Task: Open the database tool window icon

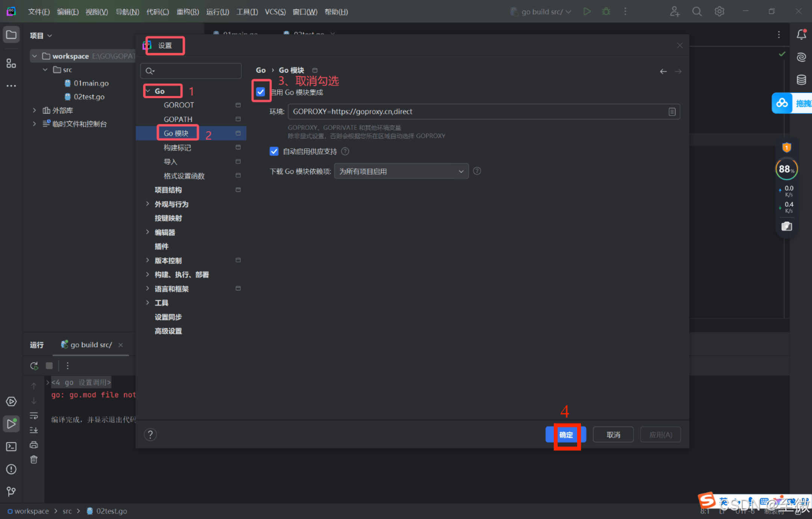Action: [x=801, y=80]
